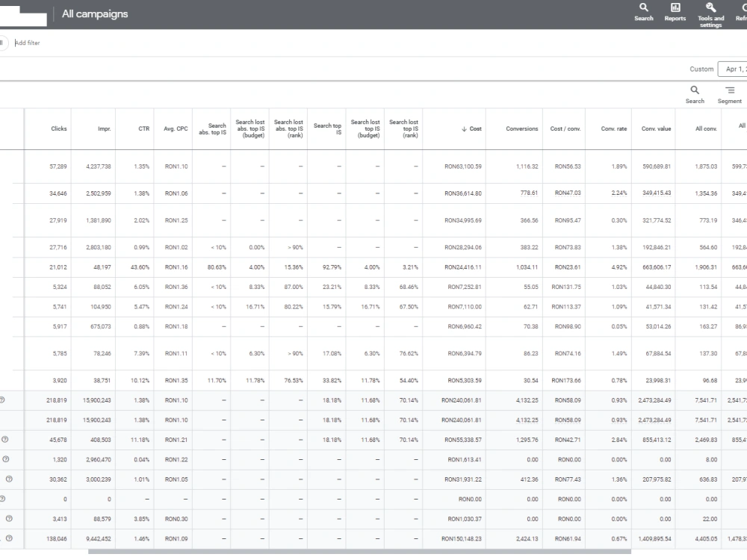Select the RON5,303.59 cost cell
This screenshot has width=747, height=560.
coord(465,381)
